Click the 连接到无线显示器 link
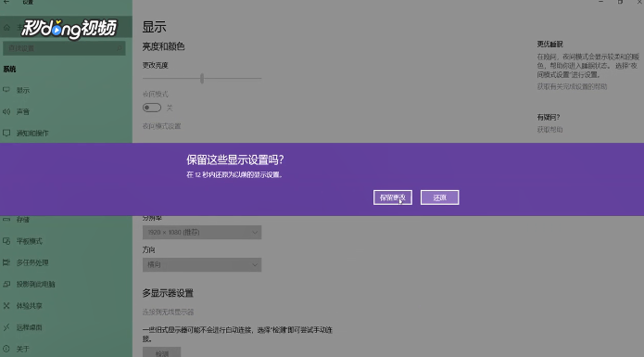The image size is (644, 357). pyautogui.click(x=168, y=312)
